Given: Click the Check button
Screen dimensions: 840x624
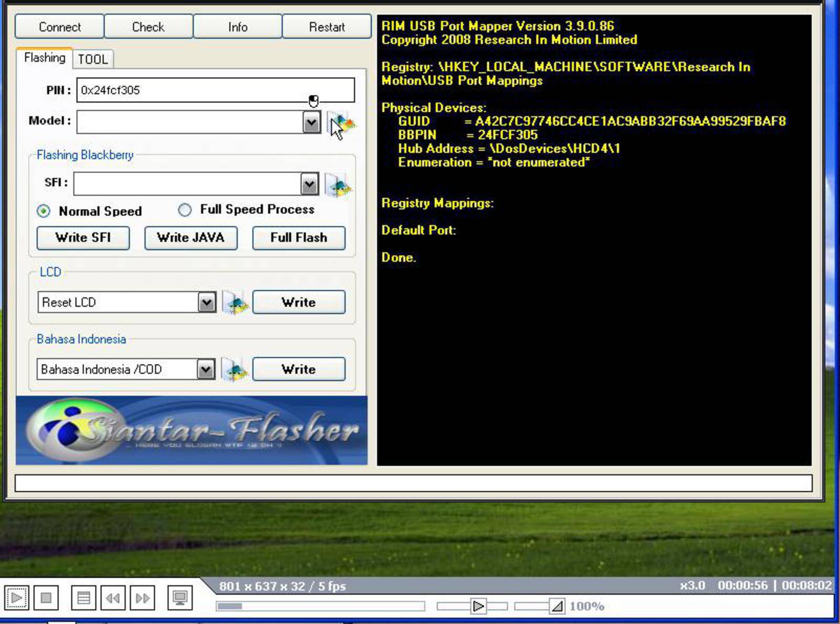Looking at the screenshot, I should (148, 27).
